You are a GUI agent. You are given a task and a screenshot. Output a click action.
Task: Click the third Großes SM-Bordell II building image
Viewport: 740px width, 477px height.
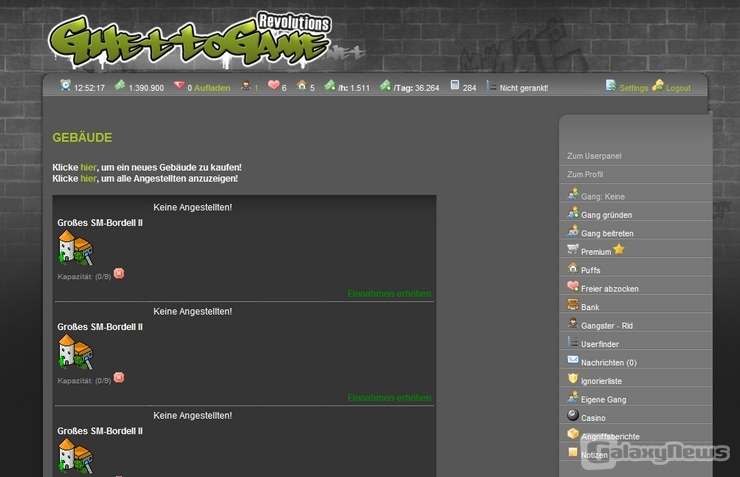pos(76,456)
